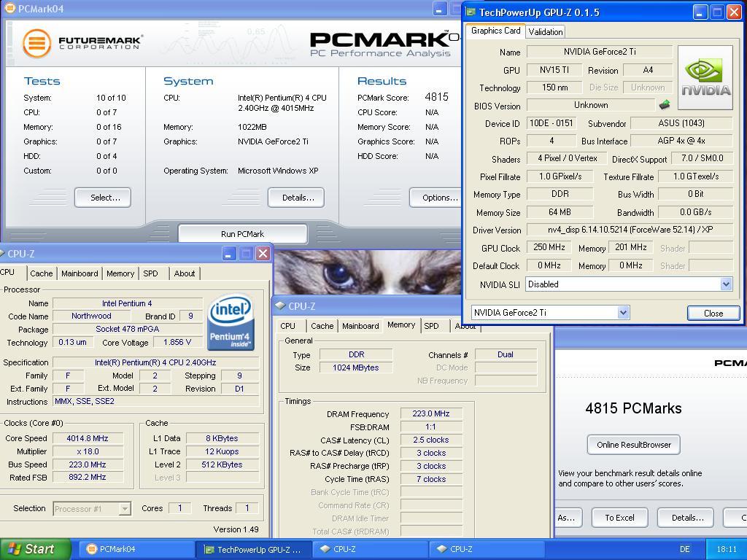Minimize the PCMark04 window
This screenshot has width=747, height=560.
pos(440,9)
